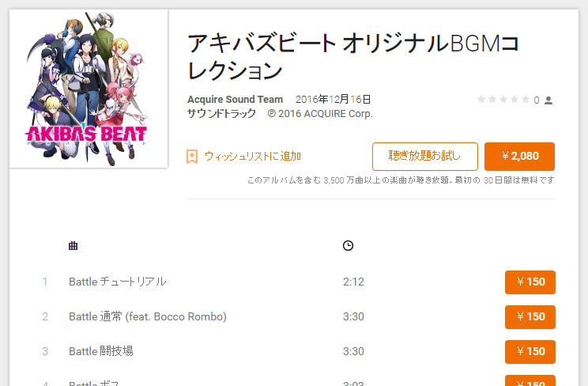
Task: Rate album with fifth star
Action: pos(526,99)
